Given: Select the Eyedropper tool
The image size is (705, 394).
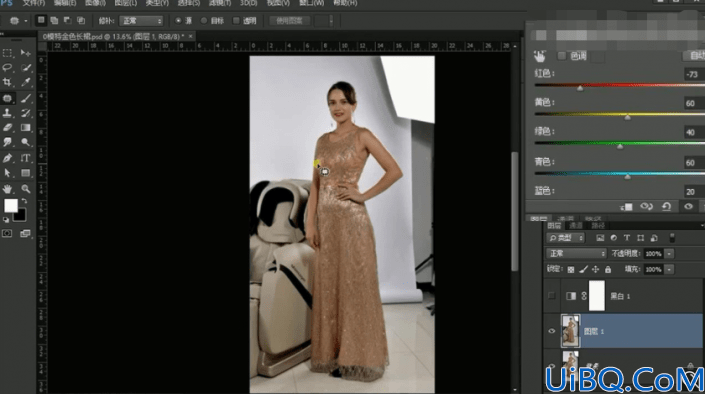Looking at the screenshot, I should coord(26,82).
